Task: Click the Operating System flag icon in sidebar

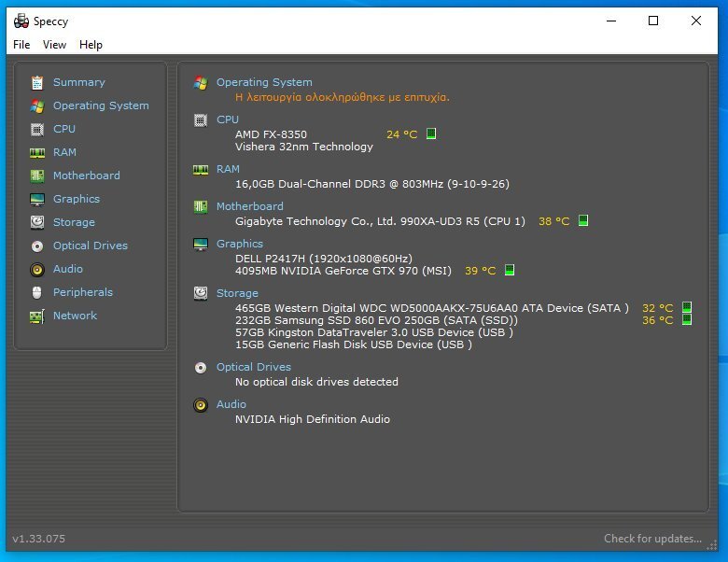Action: click(x=37, y=105)
